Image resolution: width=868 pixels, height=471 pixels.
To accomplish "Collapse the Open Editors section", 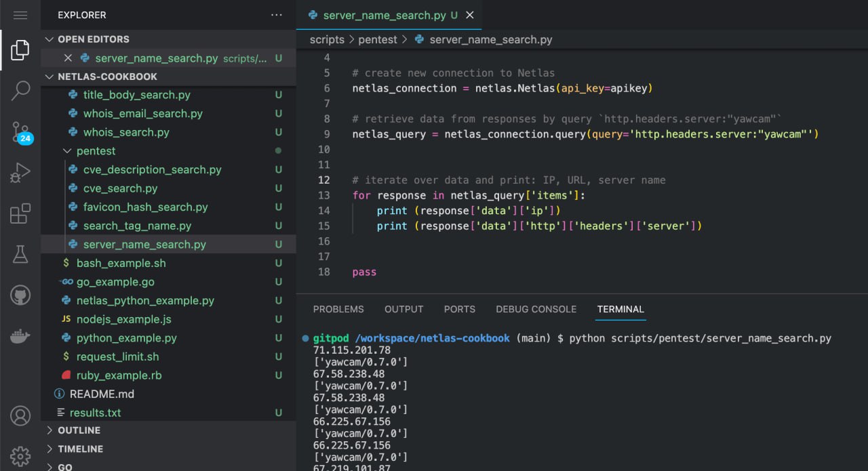I will 168,39.
